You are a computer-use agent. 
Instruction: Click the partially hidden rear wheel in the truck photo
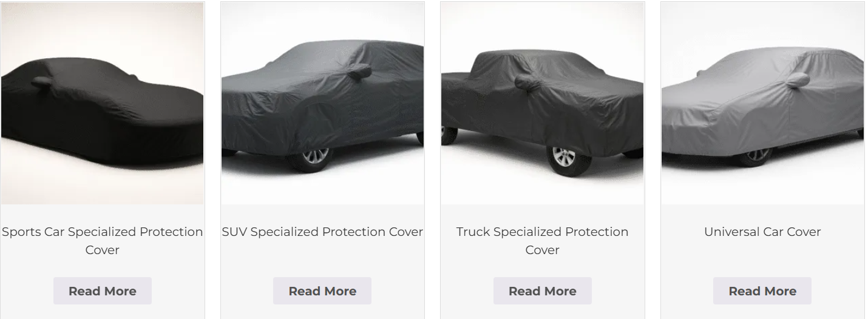point(449,135)
